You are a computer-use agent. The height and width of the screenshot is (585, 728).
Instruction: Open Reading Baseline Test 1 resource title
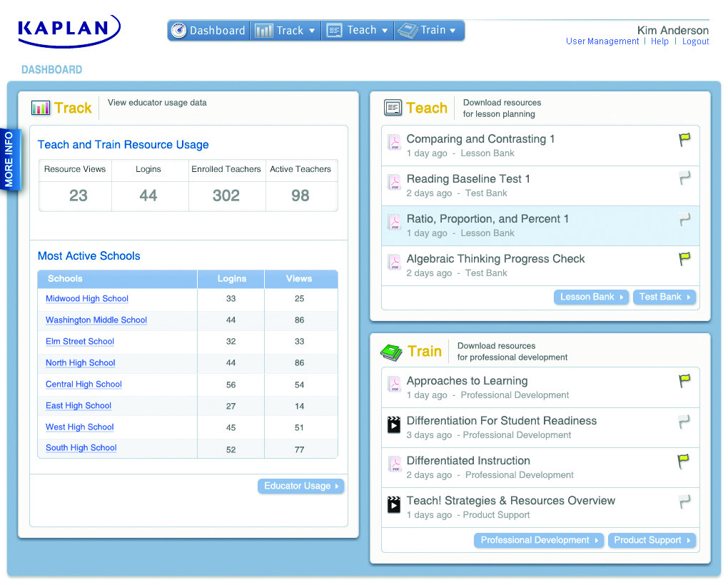pos(468,178)
